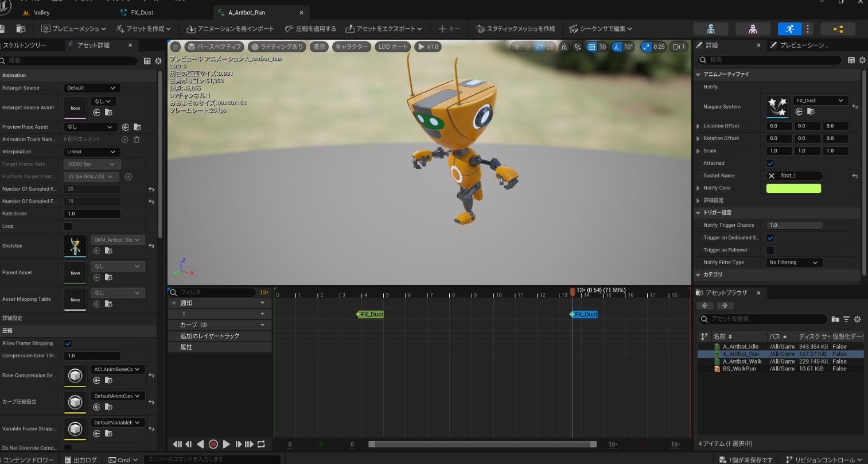The image size is (868, 464).
Task: Click the Rate Scale input field
Action: click(92, 214)
